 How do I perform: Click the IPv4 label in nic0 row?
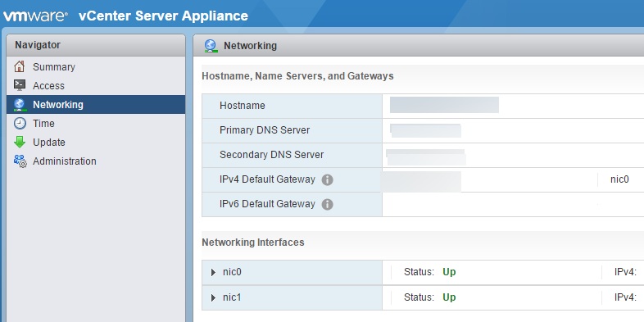pyautogui.click(x=625, y=272)
